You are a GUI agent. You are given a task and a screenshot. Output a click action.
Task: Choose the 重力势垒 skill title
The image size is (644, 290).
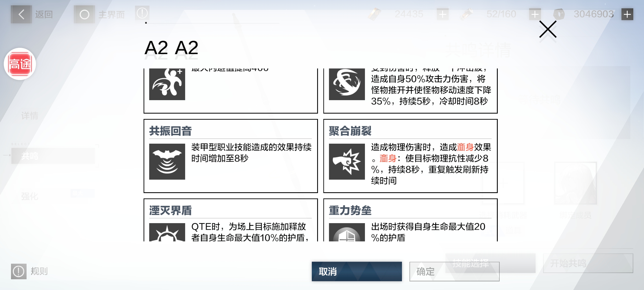coord(350,211)
